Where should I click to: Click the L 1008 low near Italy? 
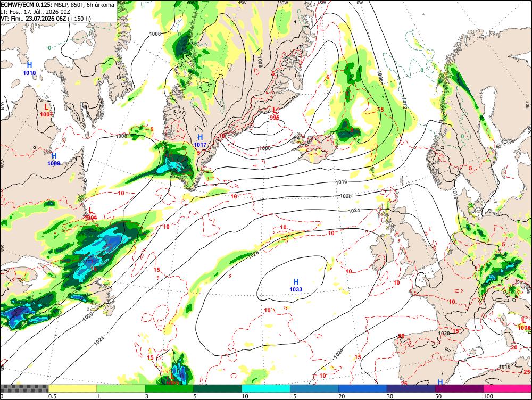[524, 323]
